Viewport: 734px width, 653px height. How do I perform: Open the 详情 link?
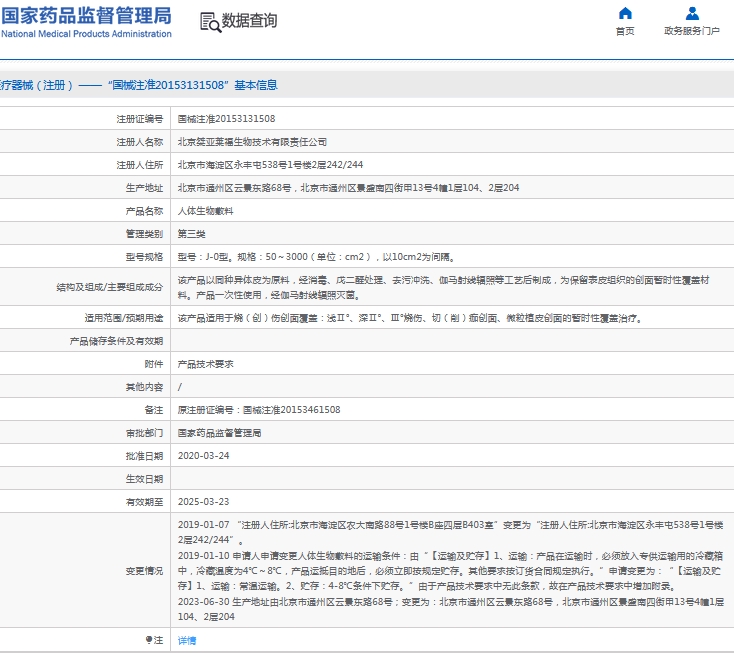(x=187, y=640)
